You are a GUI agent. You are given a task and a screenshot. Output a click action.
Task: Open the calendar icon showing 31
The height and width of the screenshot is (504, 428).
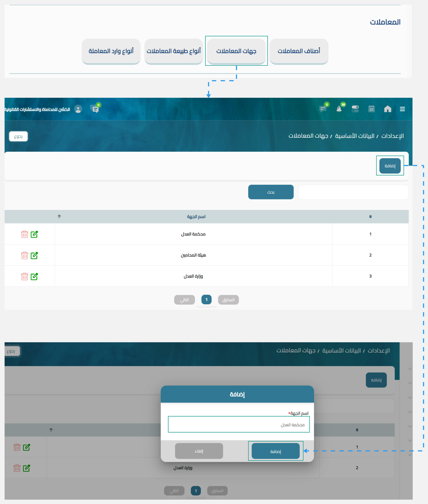click(x=371, y=109)
